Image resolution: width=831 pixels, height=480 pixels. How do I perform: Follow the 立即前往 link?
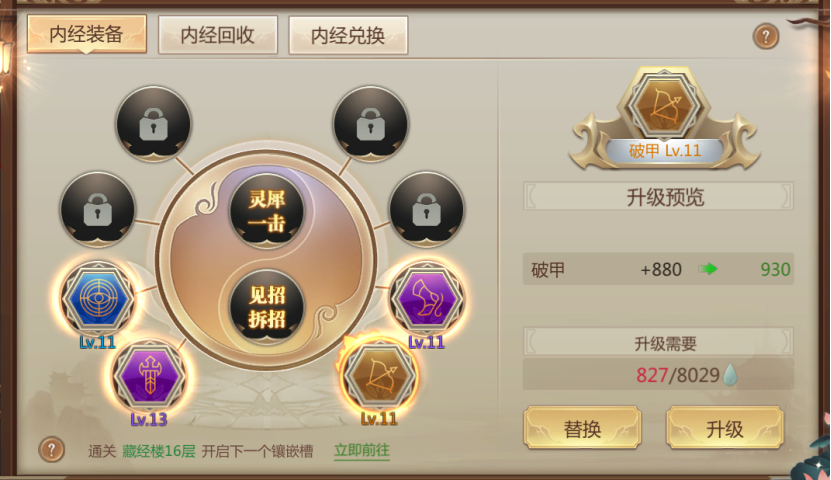362,450
